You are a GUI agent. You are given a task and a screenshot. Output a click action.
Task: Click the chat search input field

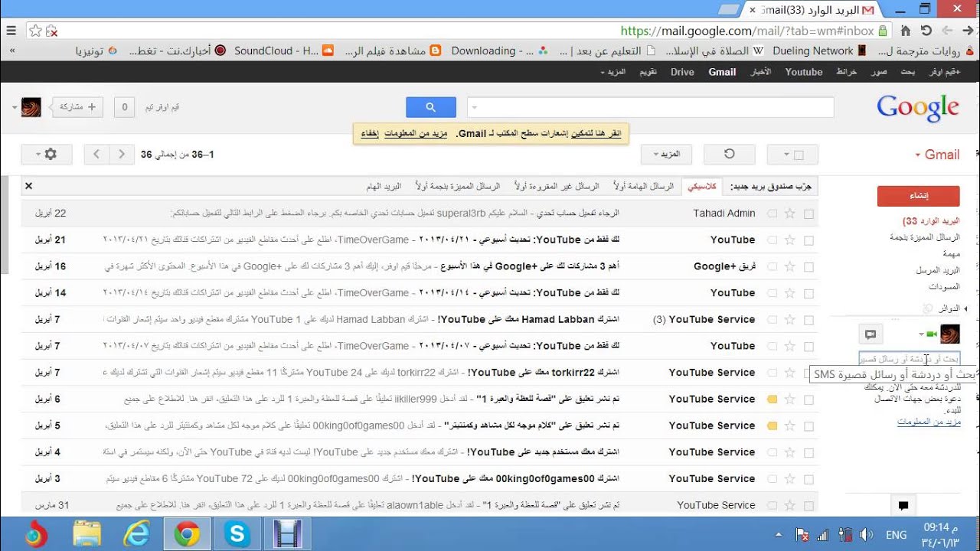click(x=909, y=357)
